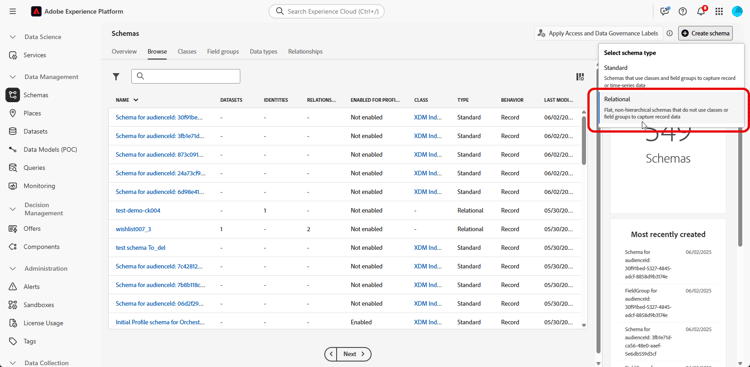The width and height of the screenshot is (750, 367).
Task: Click the schema table vertical scrollbar
Action: [584, 140]
